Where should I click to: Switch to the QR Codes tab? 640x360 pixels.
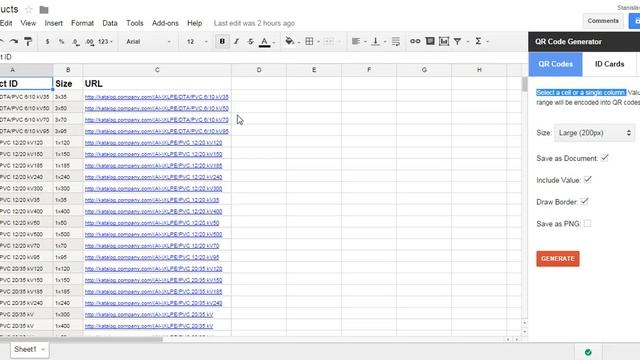pos(556,64)
